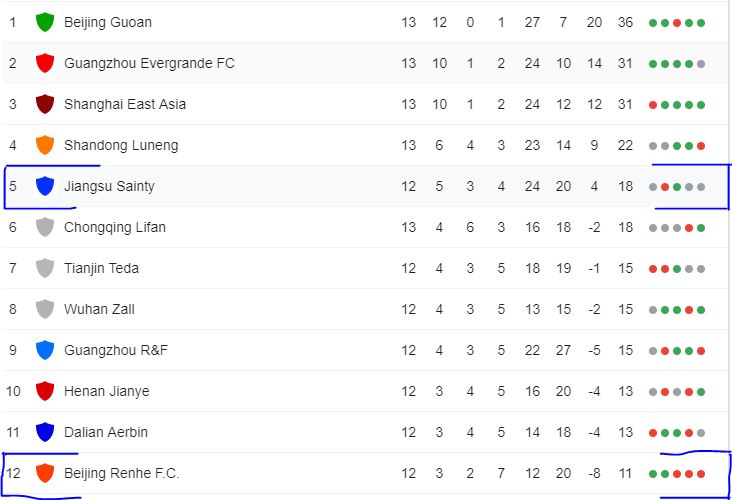The width and height of the screenshot is (732, 500).
Task: Click Guangzhou R&F's blue shield icon
Action: coord(44,350)
